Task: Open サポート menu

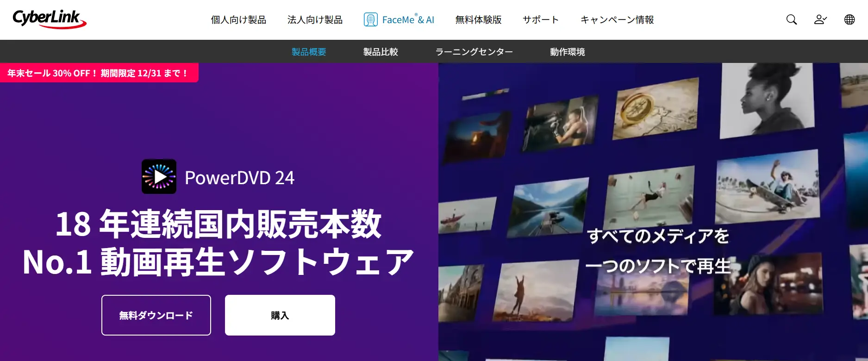Action: tap(541, 20)
